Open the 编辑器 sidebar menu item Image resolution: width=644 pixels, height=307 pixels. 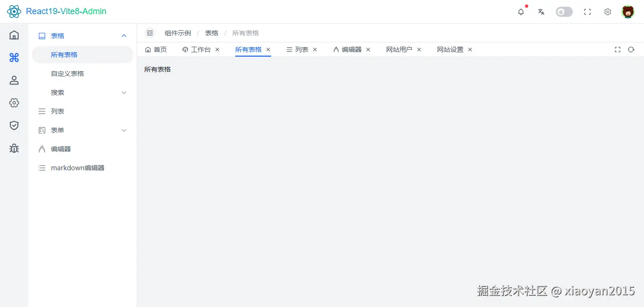pos(83,149)
